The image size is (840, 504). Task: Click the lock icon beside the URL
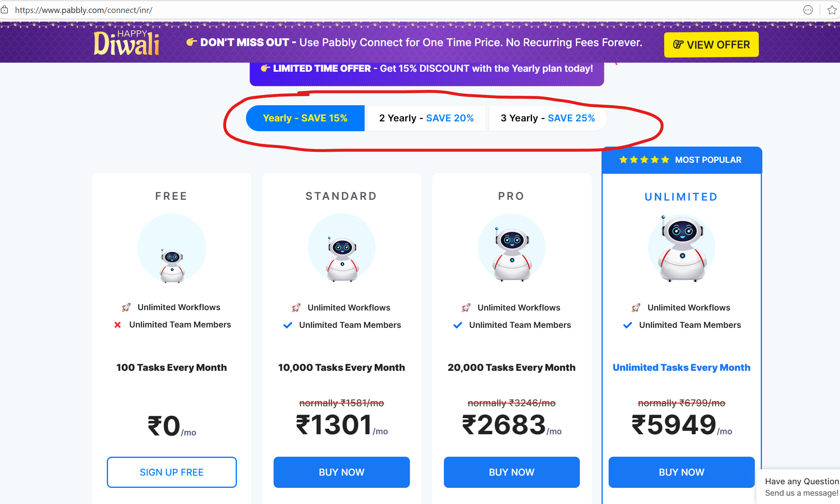(x=4, y=10)
